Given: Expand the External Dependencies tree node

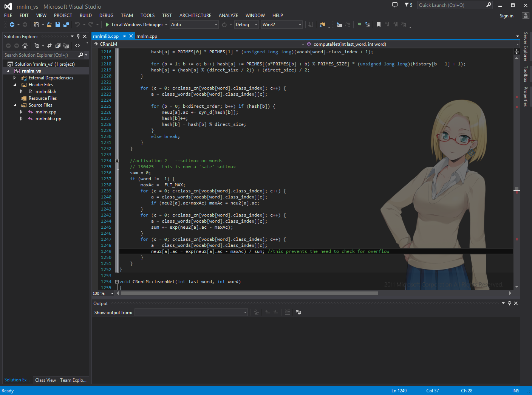Looking at the screenshot, I should 15,78.
